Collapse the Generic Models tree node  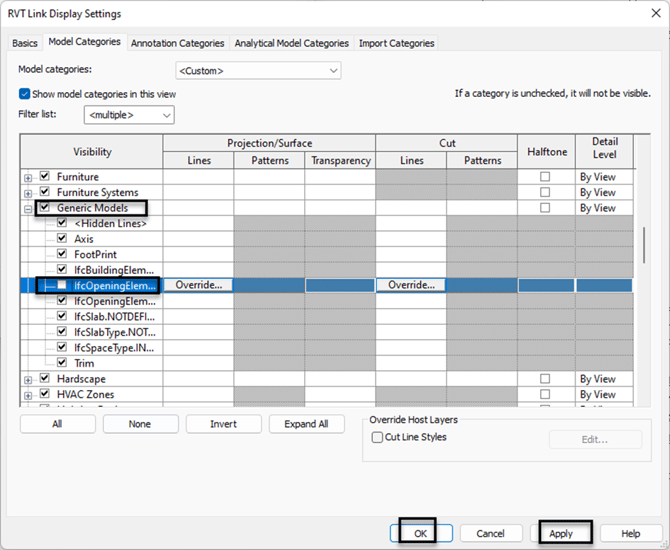pos(28,208)
